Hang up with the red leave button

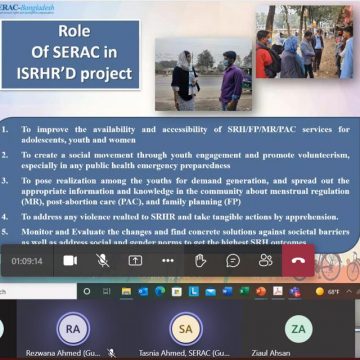point(298,261)
